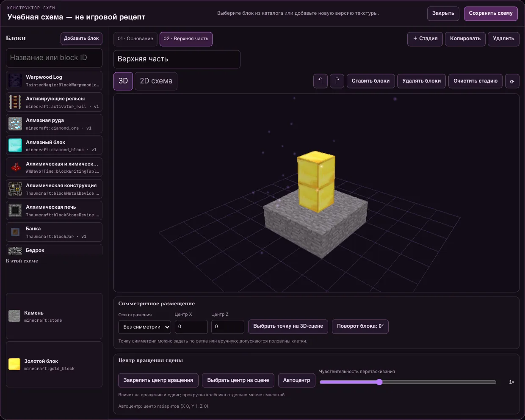
Task: Open the Оси отражения symmetry dropdown
Action: point(144,327)
